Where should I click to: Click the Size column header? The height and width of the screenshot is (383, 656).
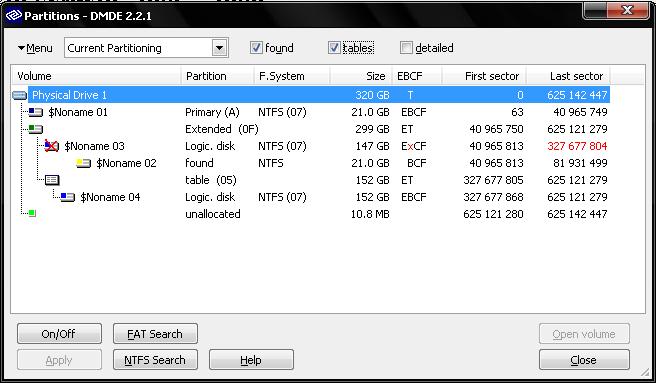pos(361,76)
